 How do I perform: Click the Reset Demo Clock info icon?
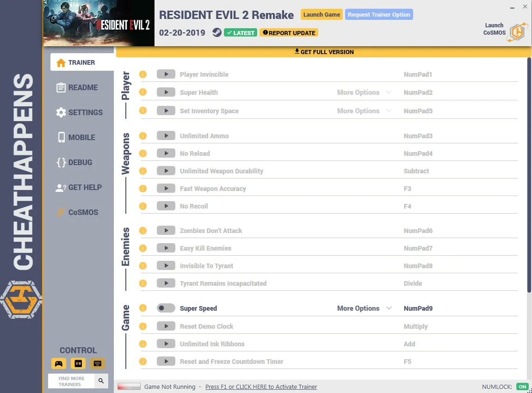click(x=143, y=326)
